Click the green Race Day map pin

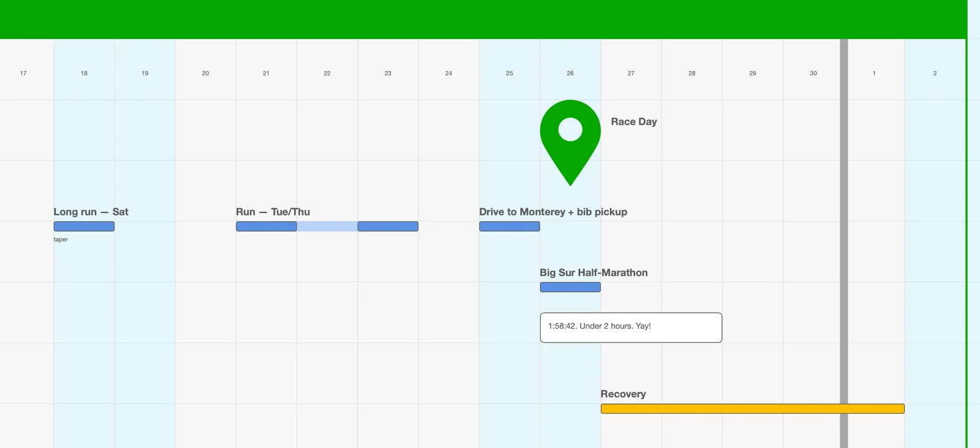pyautogui.click(x=570, y=142)
